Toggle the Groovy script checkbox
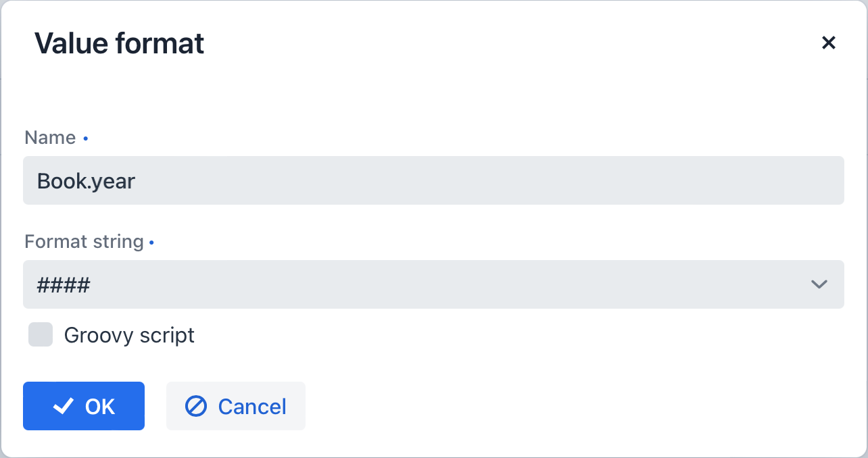Screen dimensions: 868x458 pos(41,334)
